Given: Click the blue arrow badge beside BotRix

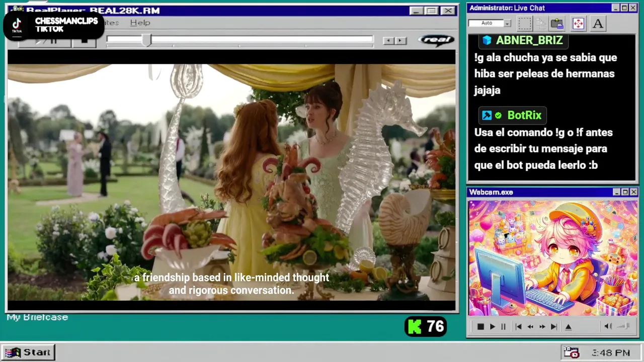Looking at the screenshot, I should click(487, 116).
